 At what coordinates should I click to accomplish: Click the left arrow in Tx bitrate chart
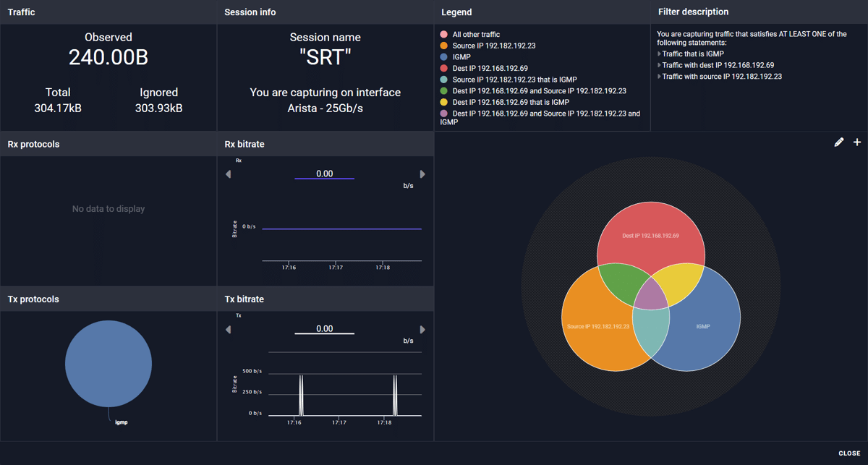point(229,330)
